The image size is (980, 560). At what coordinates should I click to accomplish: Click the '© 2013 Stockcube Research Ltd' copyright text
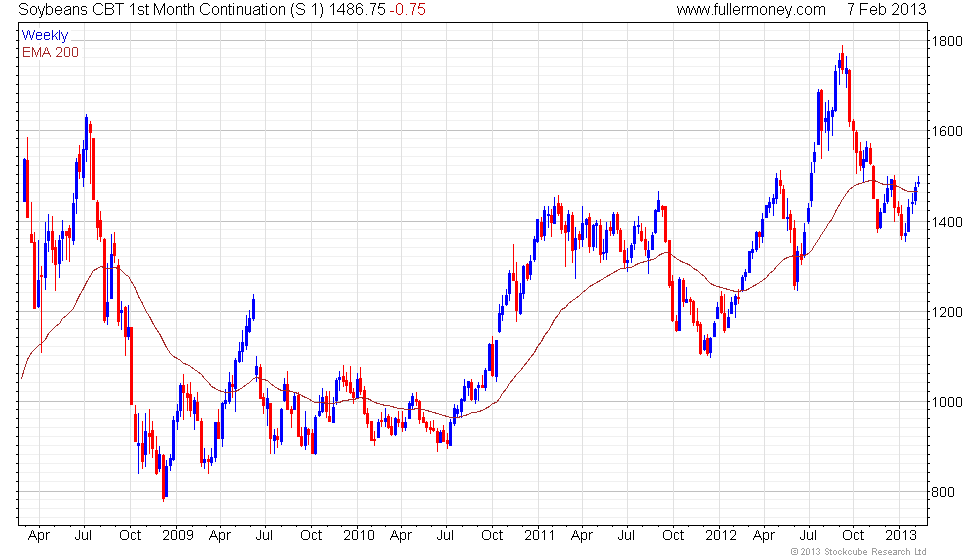pos(858,552)
